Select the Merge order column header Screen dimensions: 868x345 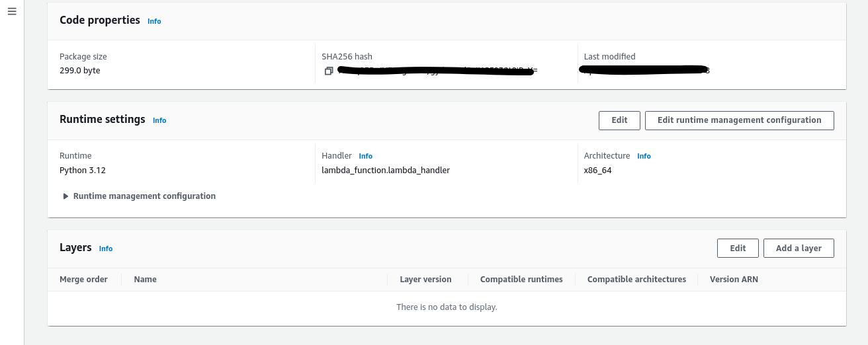(83, 280)
